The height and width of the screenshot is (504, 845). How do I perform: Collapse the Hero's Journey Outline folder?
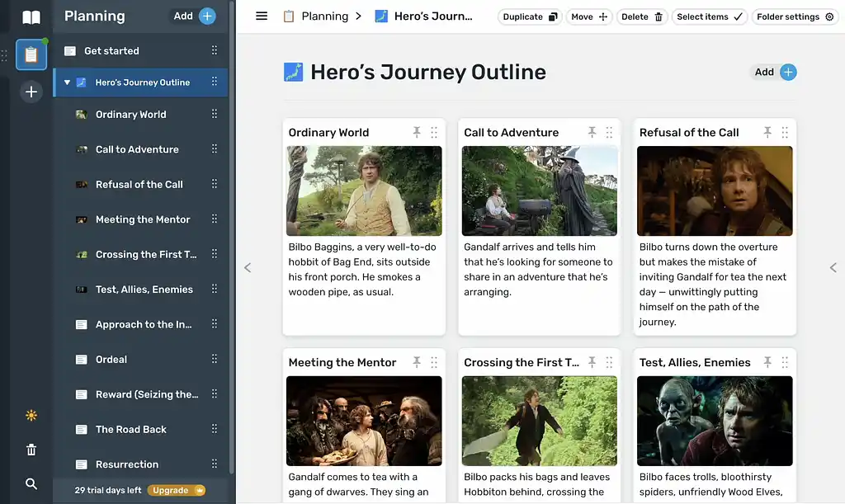click(x=67, y=82)
